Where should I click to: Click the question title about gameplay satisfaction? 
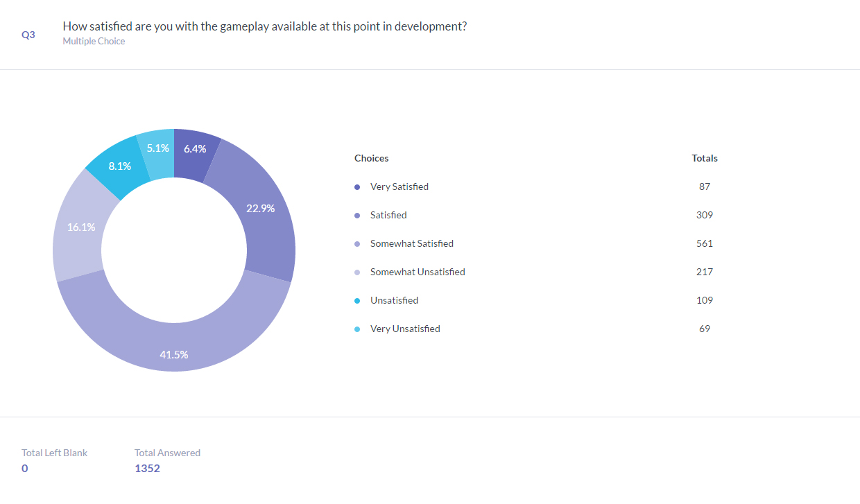[264, 26]
